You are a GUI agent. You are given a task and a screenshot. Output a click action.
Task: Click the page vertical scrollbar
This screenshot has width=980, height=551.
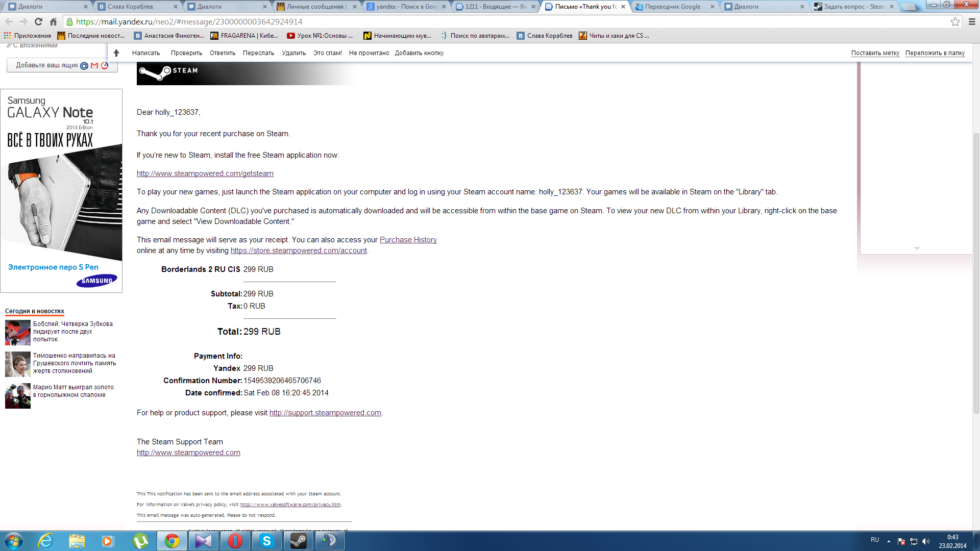[976, 273]
